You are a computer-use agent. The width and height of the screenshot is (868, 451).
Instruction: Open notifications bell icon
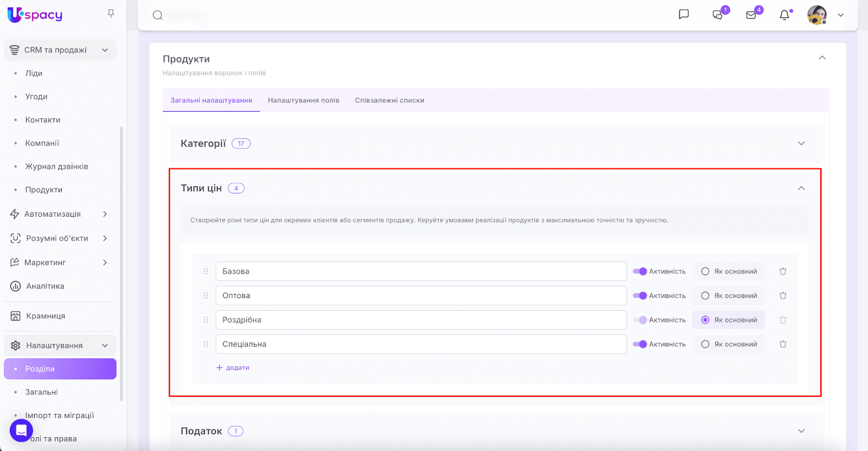(x=784, y=15)
